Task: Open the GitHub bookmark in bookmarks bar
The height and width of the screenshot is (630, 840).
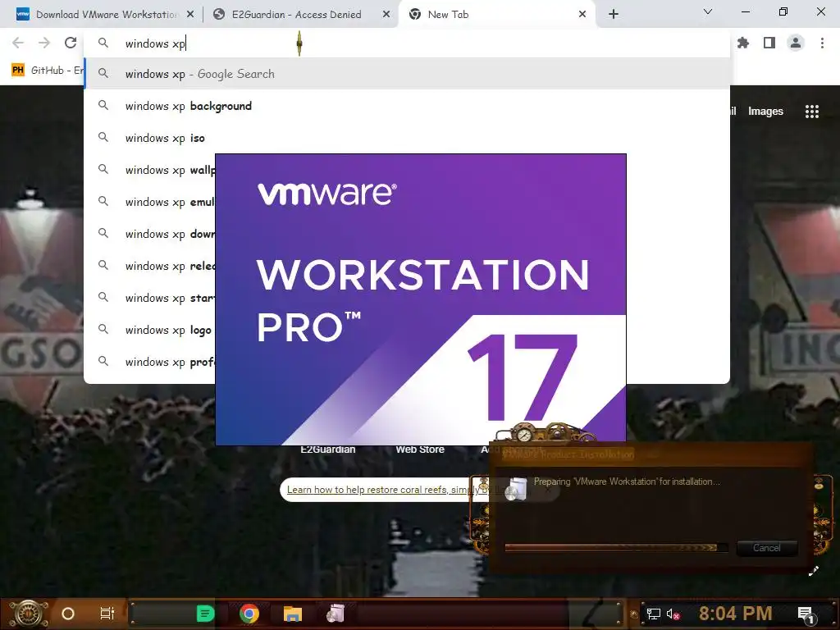Action: pos(47,71)
